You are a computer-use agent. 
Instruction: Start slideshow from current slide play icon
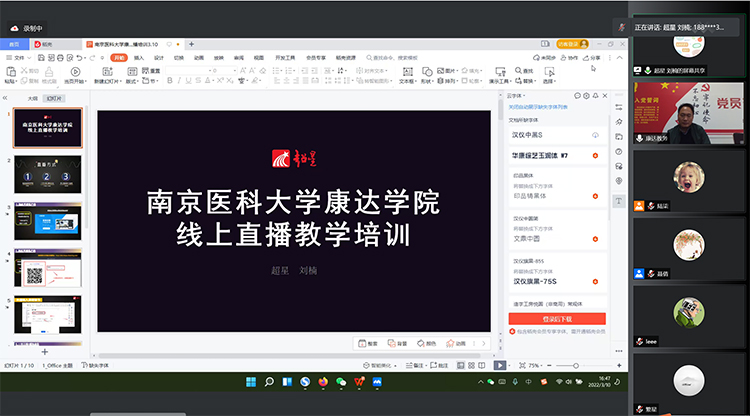75,72
